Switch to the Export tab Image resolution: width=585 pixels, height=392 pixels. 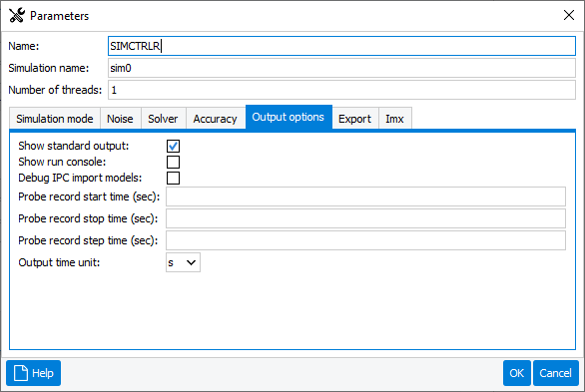pyautogui.click(x=354, y=119)
